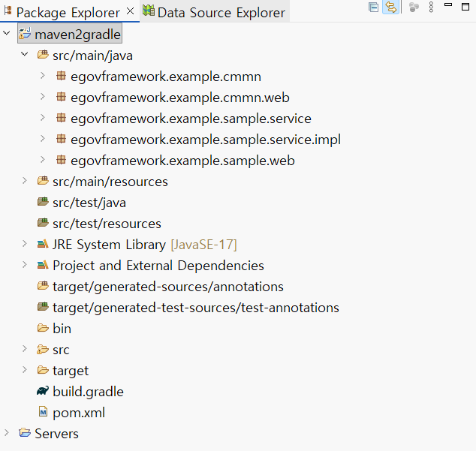Select egovframework.example.sample.service.impl package
The width and height of the screenshot is (476, 451).
(206, 139)
